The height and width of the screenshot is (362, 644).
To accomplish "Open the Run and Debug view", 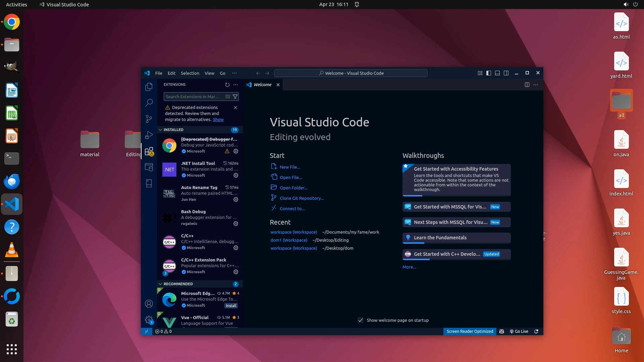I will click(149, 135).
